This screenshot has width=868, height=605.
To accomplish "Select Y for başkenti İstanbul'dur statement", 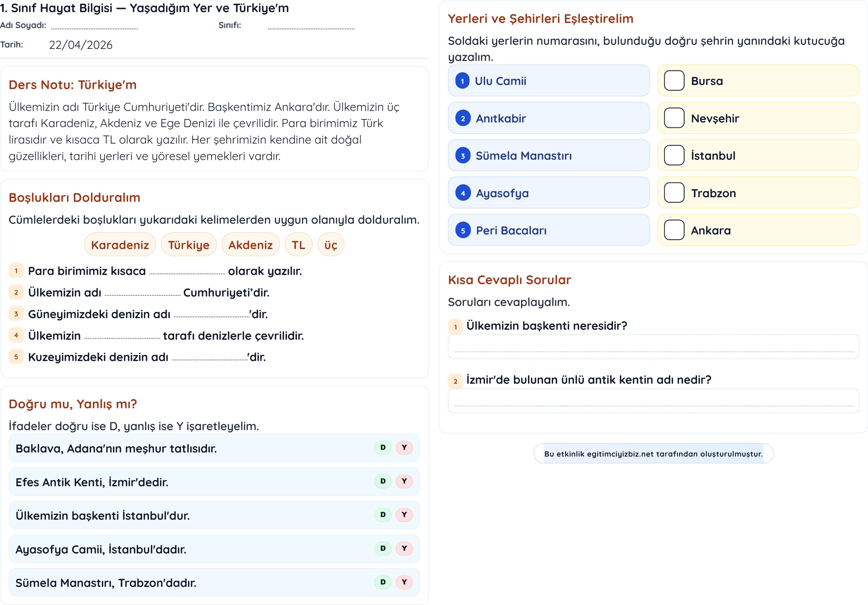I will 404,515.
